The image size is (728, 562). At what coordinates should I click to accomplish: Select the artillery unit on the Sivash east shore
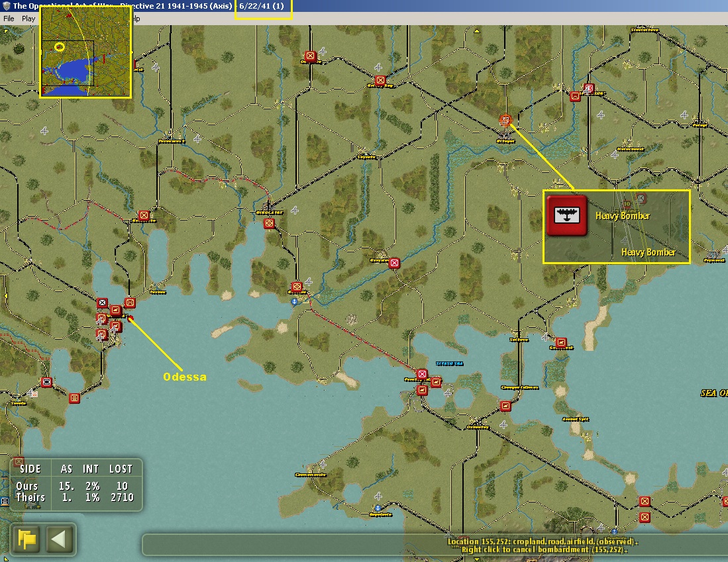(561, 342)
